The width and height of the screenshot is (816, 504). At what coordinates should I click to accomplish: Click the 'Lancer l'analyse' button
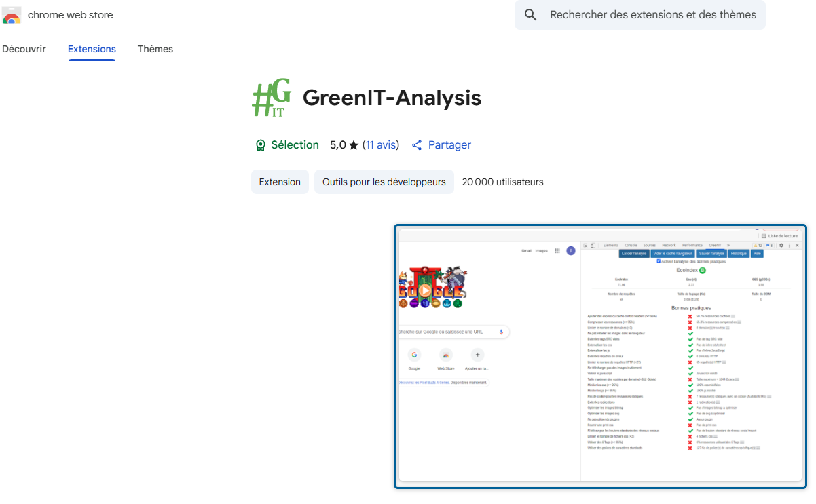[634, 253]
